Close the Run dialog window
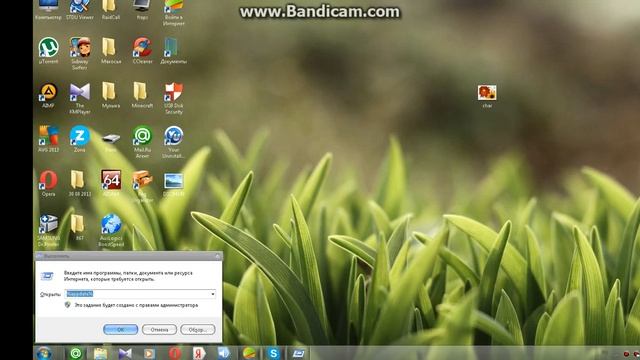The image size is (640, 360). tap(218, 256)
